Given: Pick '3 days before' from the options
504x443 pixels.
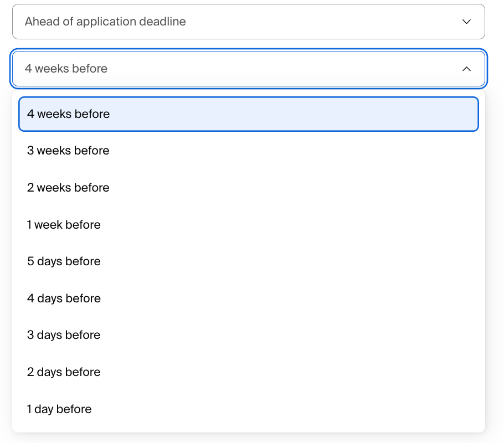Looking at the screenshot, I should click(x=249, y=334).
